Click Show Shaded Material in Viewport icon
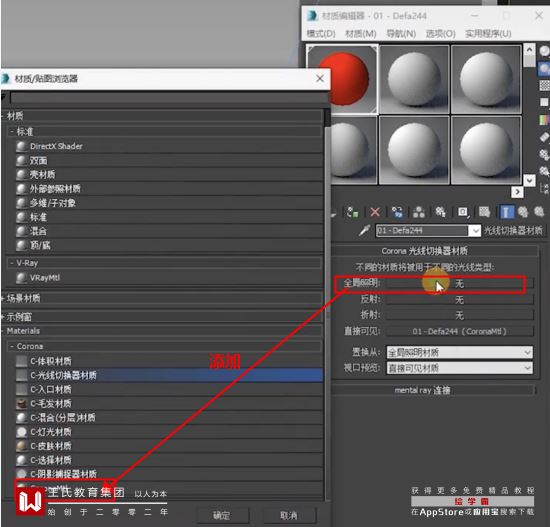Image resolution: width=550 pixels, height=527 pixels. point(484,212)
